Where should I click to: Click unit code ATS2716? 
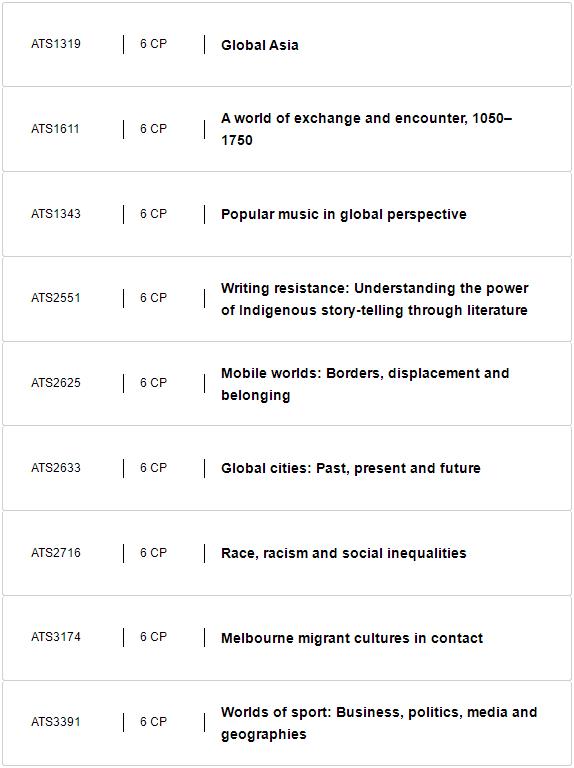[x=56, y=552]
